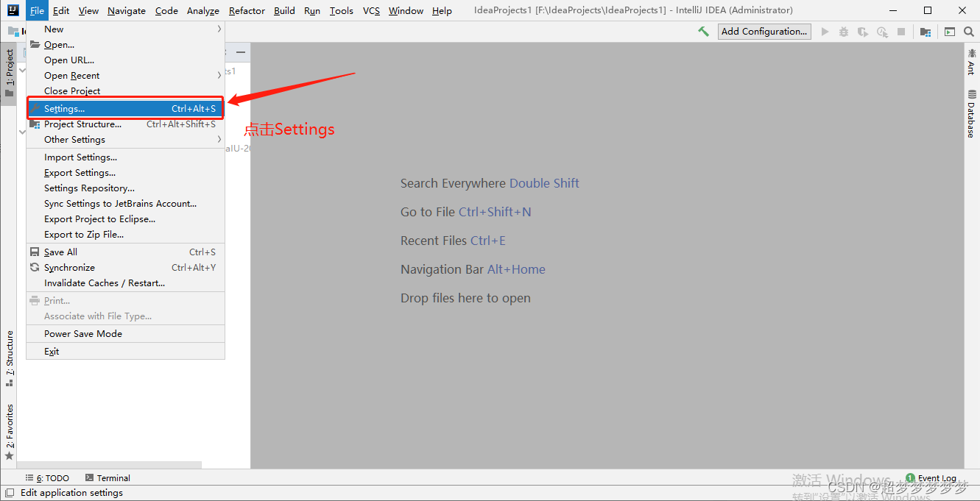This screenshot has width=980, height=501.
Task: Click Save All in the File menu
Action: [x=125, y=252]
